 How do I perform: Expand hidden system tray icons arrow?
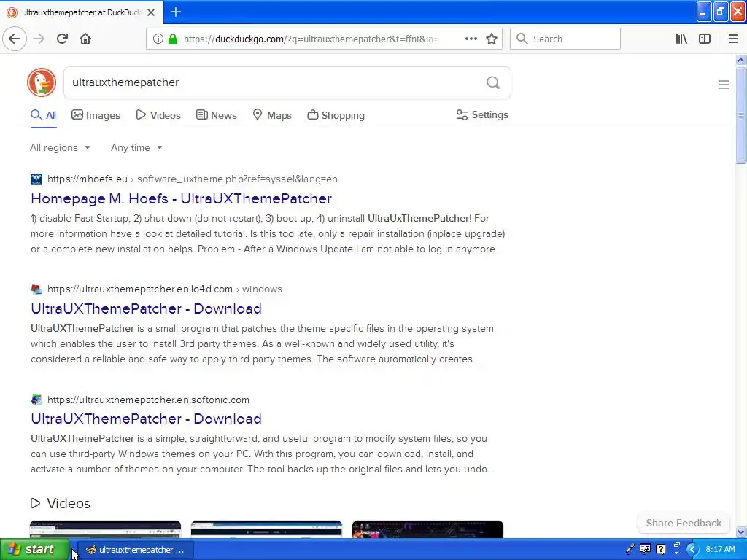point(692,550)
